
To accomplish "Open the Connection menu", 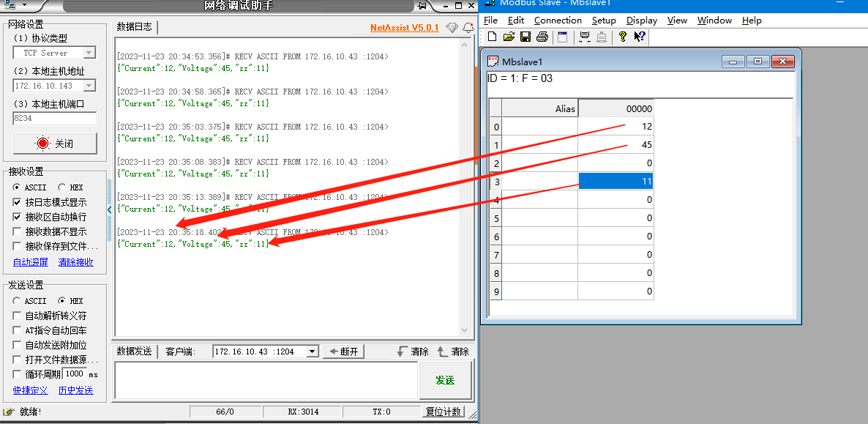I will (x=558, y=21).
